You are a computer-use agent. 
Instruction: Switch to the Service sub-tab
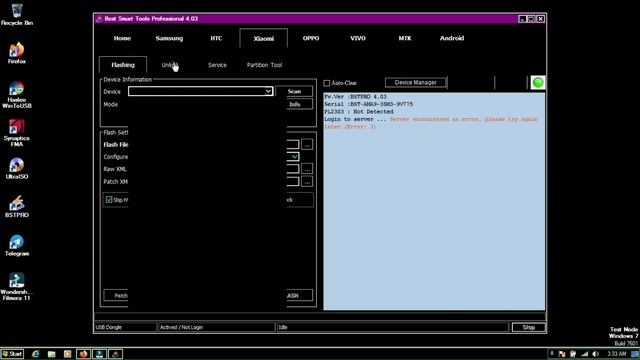[217, 65]
